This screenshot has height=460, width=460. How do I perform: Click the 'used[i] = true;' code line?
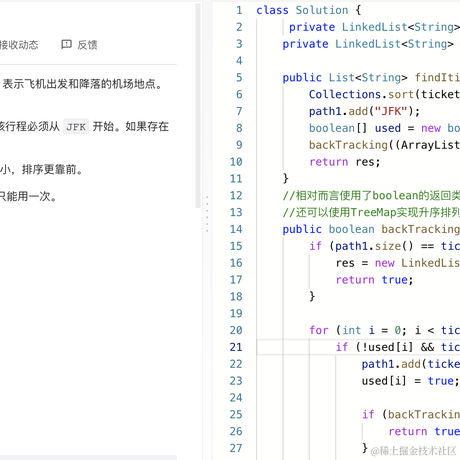[x=411, y=381]
